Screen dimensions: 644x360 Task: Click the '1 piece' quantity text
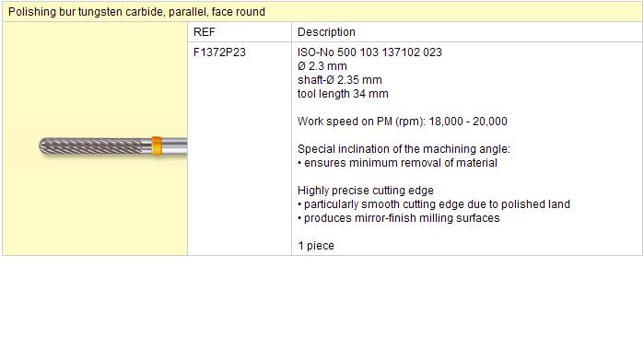(316, 246)
